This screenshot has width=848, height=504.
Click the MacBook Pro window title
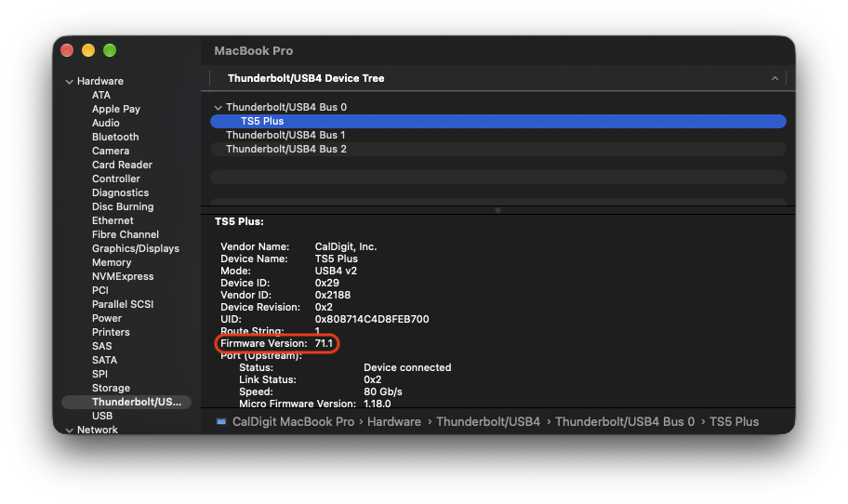pos(254,51)
